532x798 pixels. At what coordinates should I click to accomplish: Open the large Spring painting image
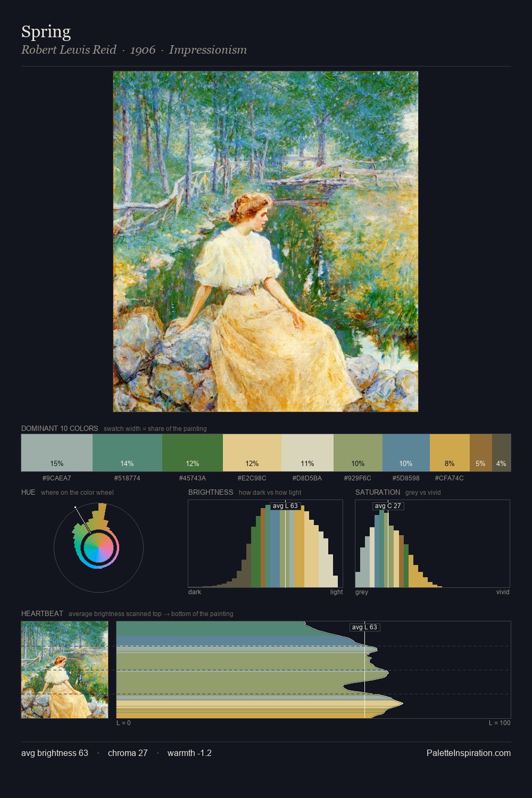pos(265,242)
